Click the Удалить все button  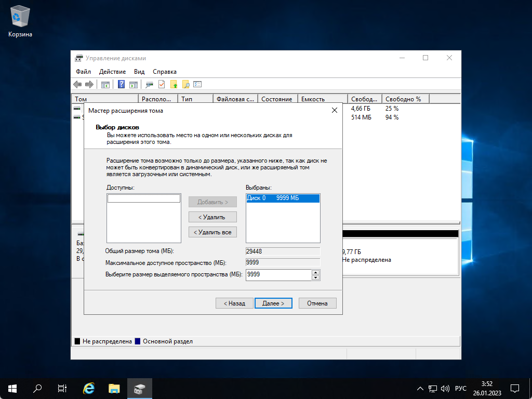point(212,232)
